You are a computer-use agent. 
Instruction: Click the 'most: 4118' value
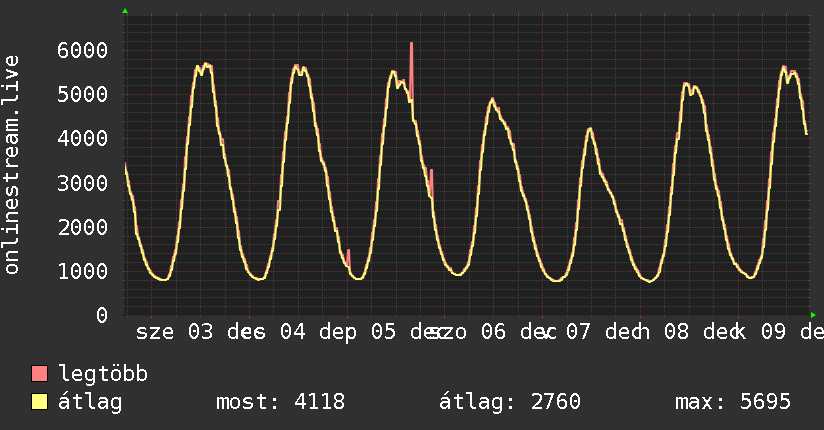click(281, 402)
